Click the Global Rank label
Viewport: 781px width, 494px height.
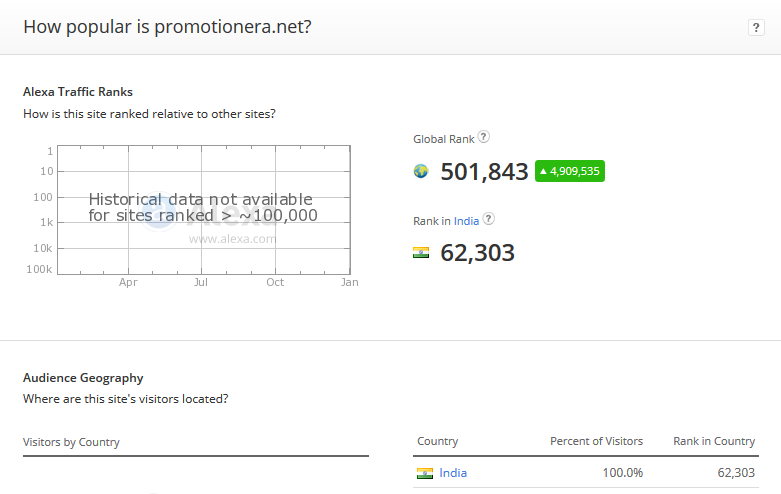point(443,139)
